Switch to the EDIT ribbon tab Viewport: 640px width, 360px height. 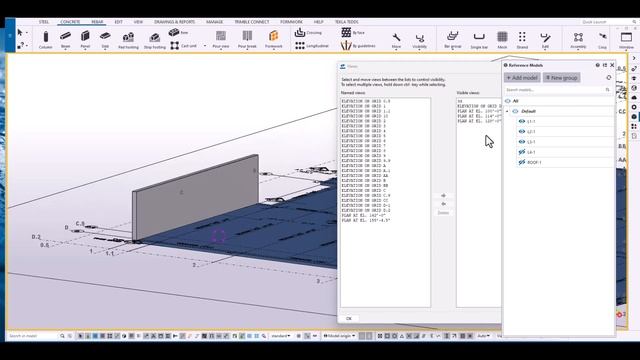[118, 22]
